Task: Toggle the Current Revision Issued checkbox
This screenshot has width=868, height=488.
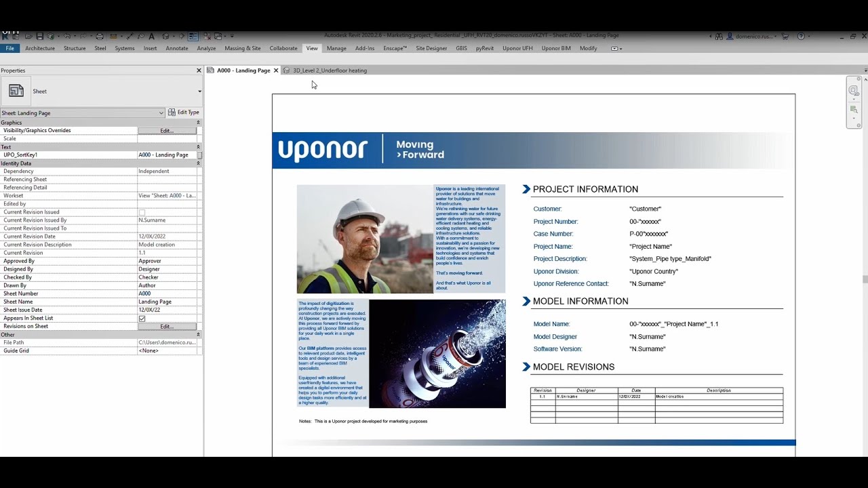Action: point(142,212)
